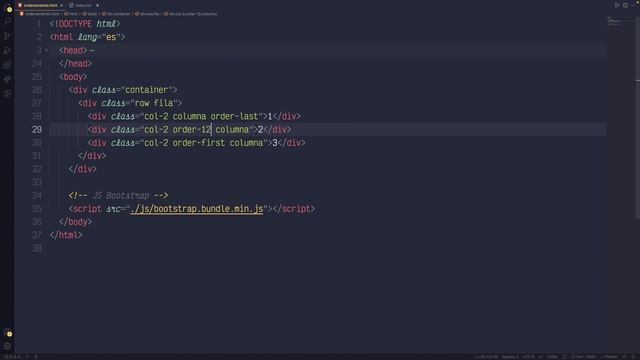Viewport: 640px width, 360px height.
Task: Click the html breadcrumb segment
Action: click(72, 14)
